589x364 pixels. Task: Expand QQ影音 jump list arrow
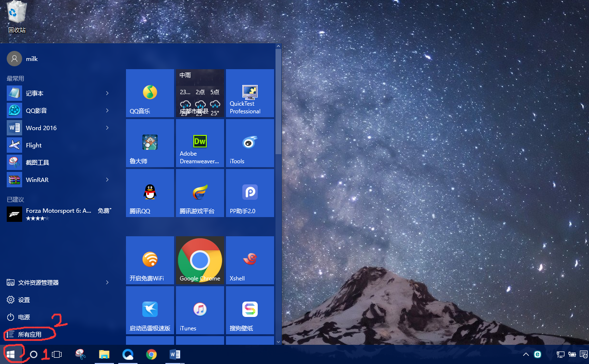click(x=107, y=110)
